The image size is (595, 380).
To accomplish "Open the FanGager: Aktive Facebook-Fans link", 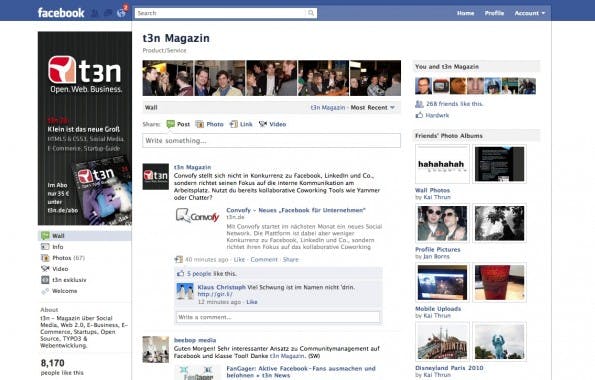I will 301,372.
